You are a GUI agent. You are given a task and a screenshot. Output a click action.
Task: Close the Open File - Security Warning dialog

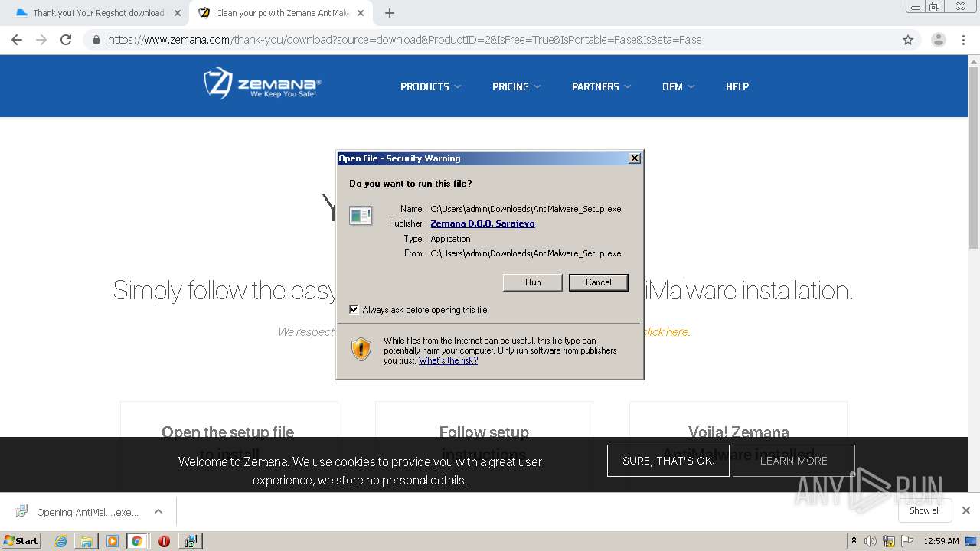point(634,158)
